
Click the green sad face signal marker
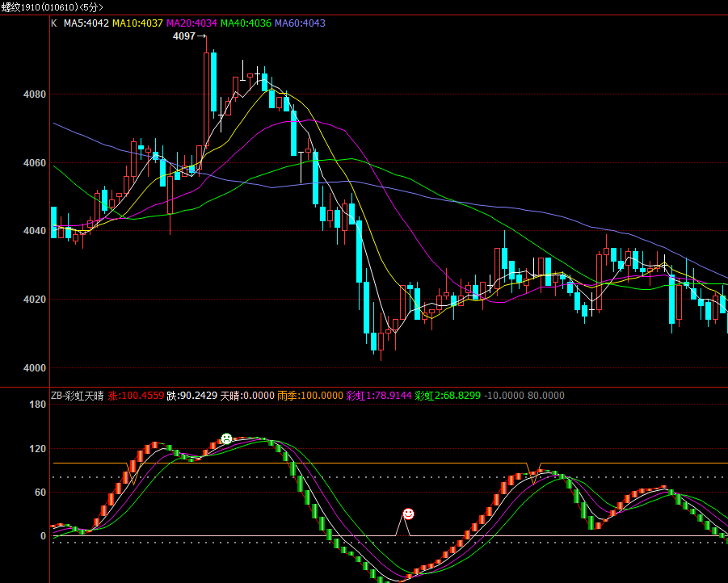point(226,438)
